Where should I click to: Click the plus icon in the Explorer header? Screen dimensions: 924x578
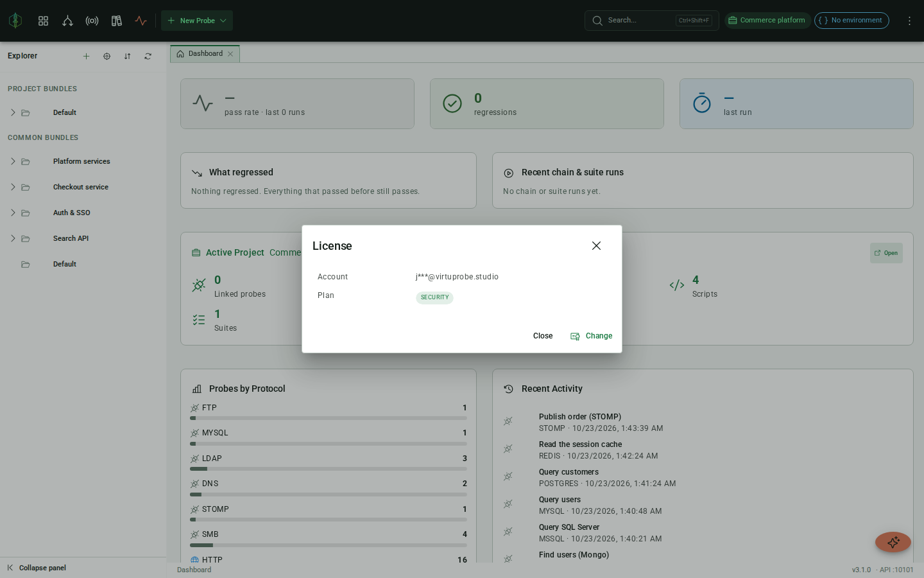[x=86, y=57]
